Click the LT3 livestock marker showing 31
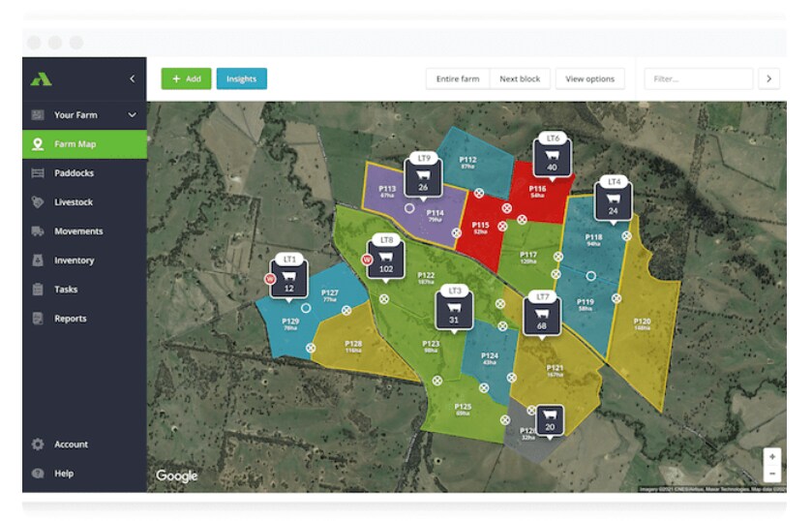Screen dimensions: 812x521 click(454, 309)
